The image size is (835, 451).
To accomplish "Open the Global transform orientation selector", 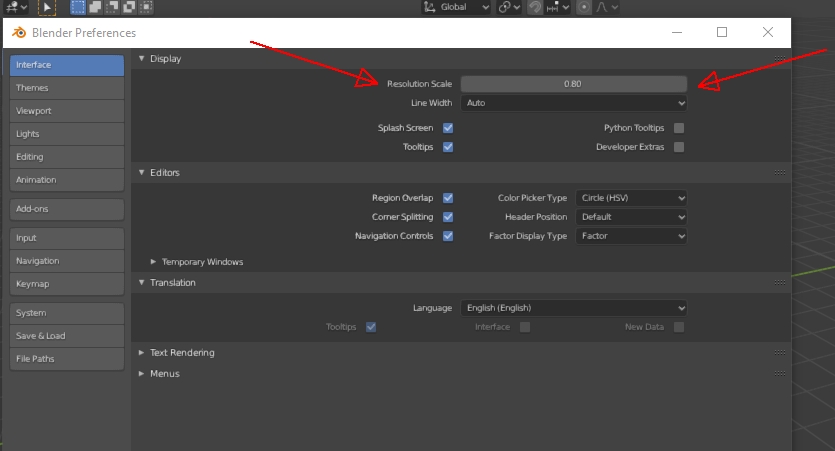I will point(456,7).
